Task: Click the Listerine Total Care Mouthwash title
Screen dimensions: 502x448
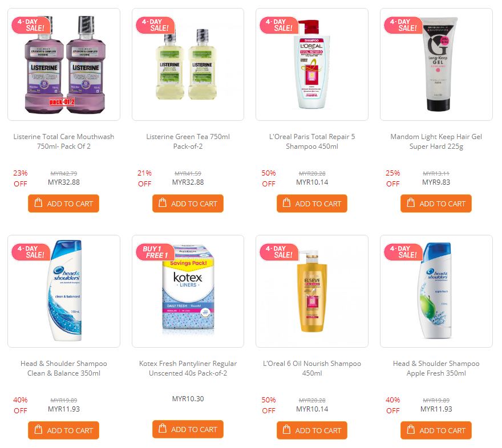Action: [64, 141]
